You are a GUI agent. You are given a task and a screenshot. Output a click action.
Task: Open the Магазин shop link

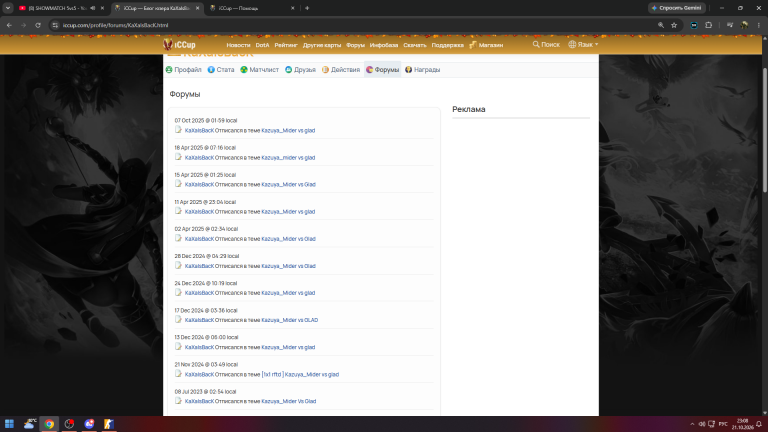click(486, 45)
